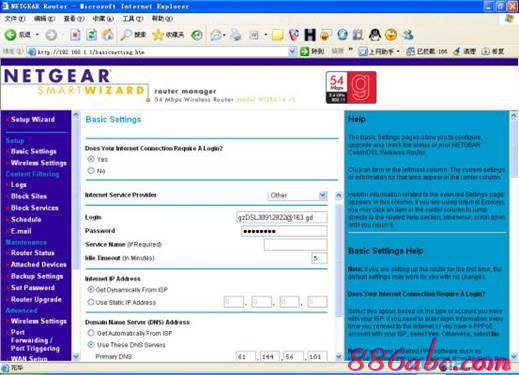Open Port Forwarding / Port Triggering
This screenshot has height=375, width=519.
coord(35,340)
